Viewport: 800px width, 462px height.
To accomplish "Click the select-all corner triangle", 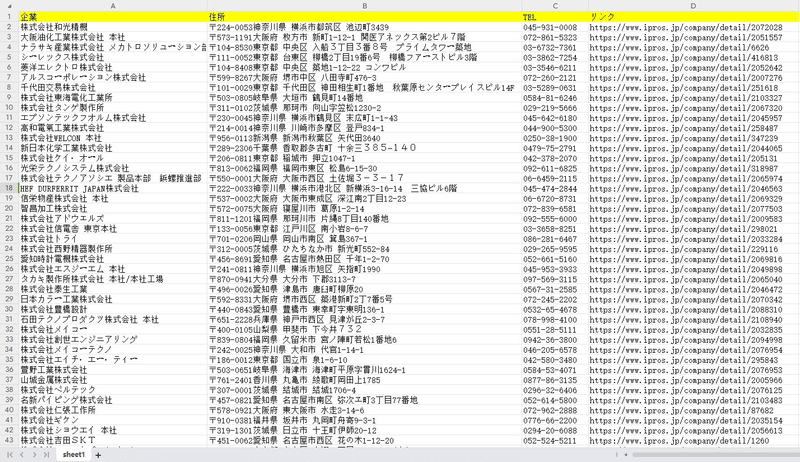I will click(x=9, y=6).
